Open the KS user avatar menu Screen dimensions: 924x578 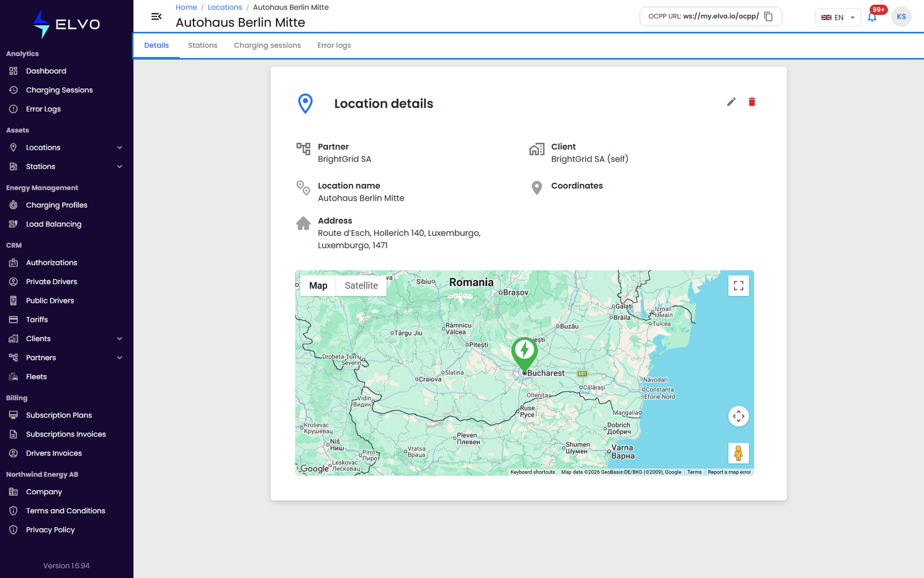[901, 17]
